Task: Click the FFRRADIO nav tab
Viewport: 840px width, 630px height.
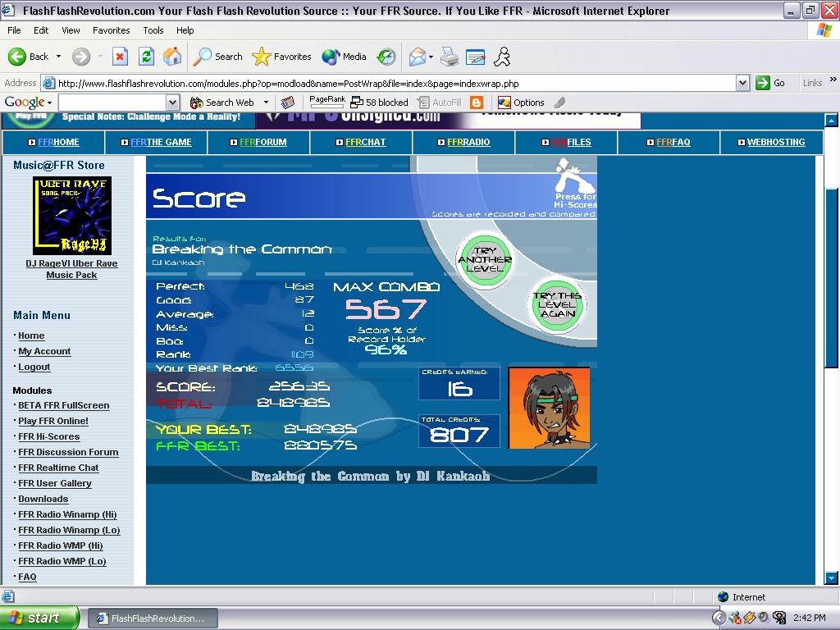Action: tap(464, 142)
